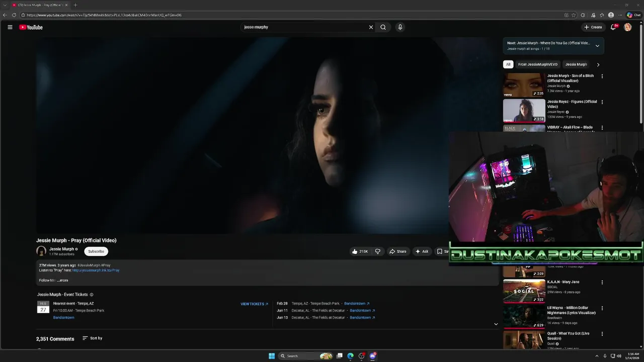Screen dimensions: 644x362
Task: Open options for K.A.A.N Mary Jane video
Action: point(602,283)
